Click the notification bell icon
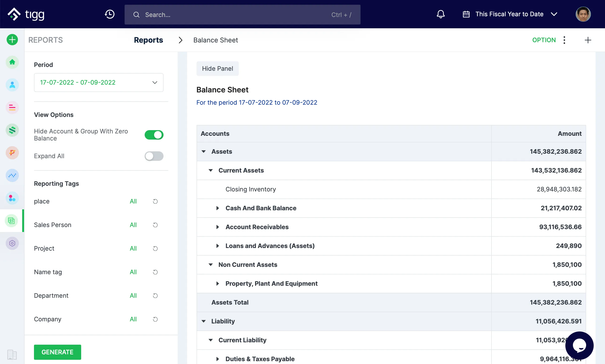605x364 pixels. [440, 14]
